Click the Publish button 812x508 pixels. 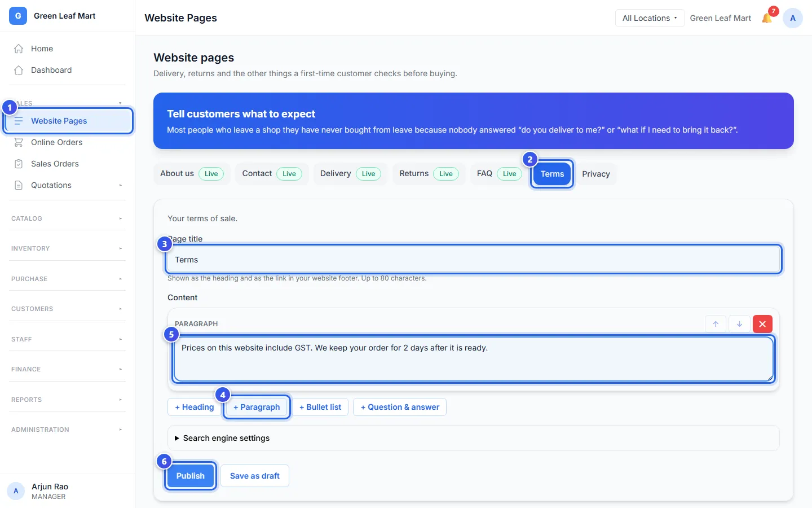(x=191, y=476)
